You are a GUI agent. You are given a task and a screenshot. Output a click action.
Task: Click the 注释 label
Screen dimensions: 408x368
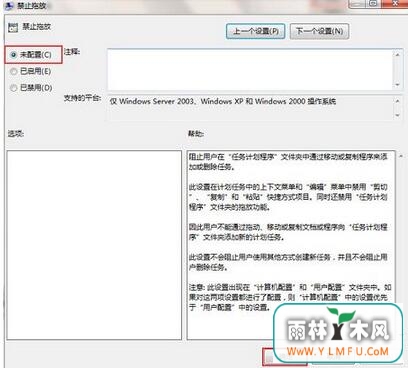tap(72, 52)
